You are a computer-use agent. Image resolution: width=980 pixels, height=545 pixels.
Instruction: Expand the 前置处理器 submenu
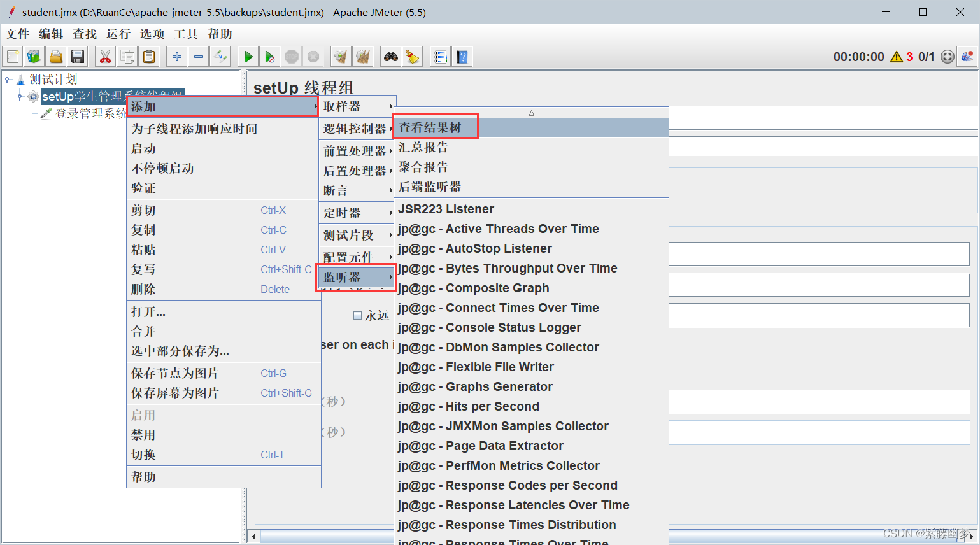(357, 151)
